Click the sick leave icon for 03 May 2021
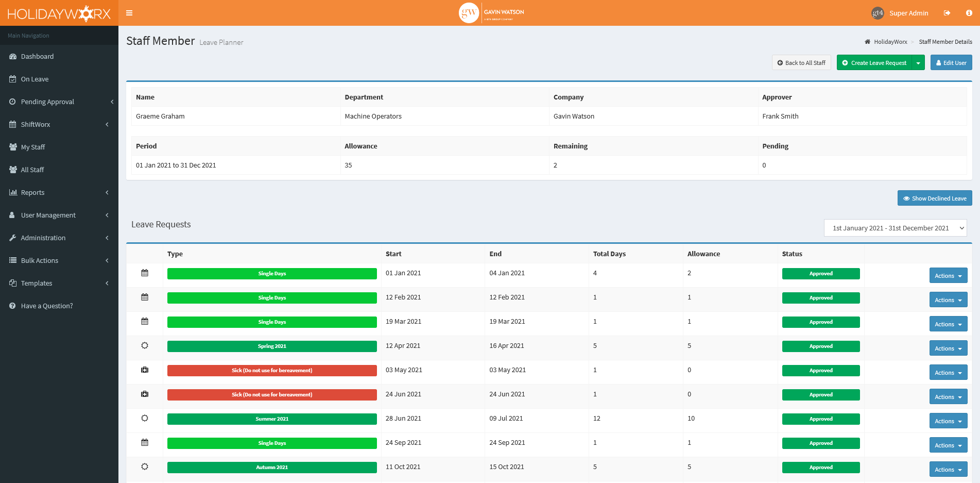The image size is (980, 483). (x=145, y=370)
